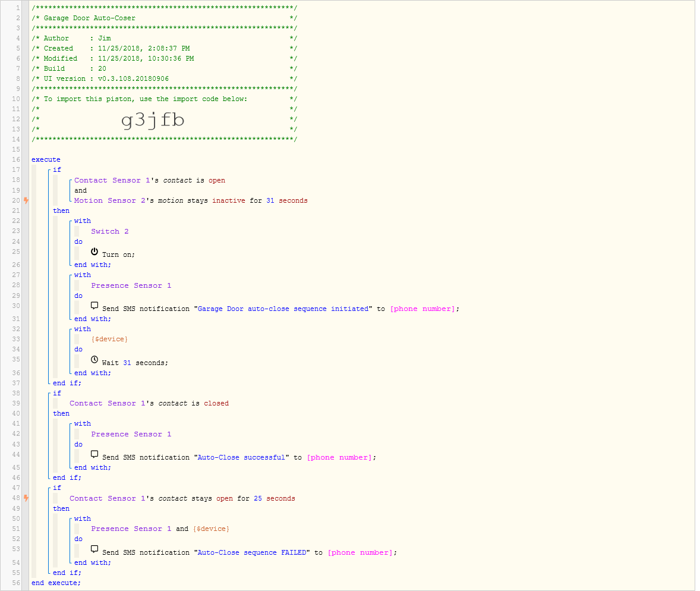Click the 'do' keyword on line 24
The height and width of the screenshot is (591, 700).
tap(78, 241)
